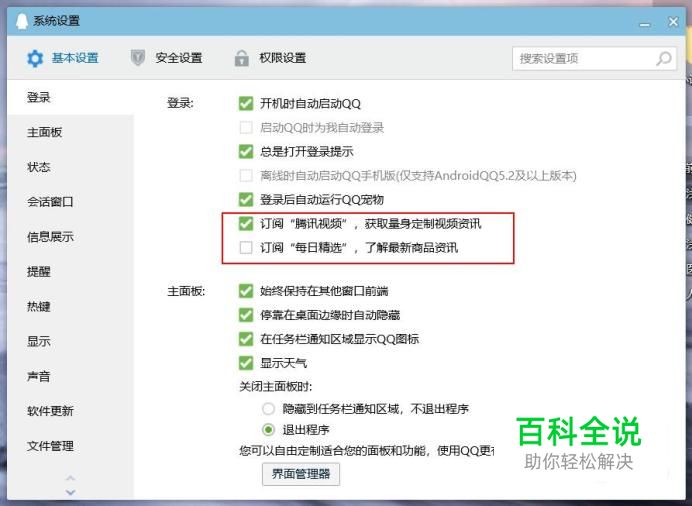The width and height of the screenshot is (692, 506).
Task: Select 软件更新 in the sidebar
Action: click(70, 411)
